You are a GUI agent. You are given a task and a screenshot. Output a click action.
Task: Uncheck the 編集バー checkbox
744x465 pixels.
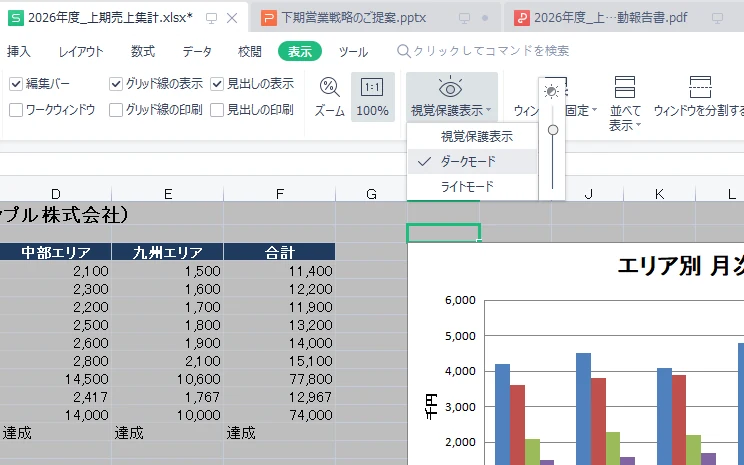point(16,84)
